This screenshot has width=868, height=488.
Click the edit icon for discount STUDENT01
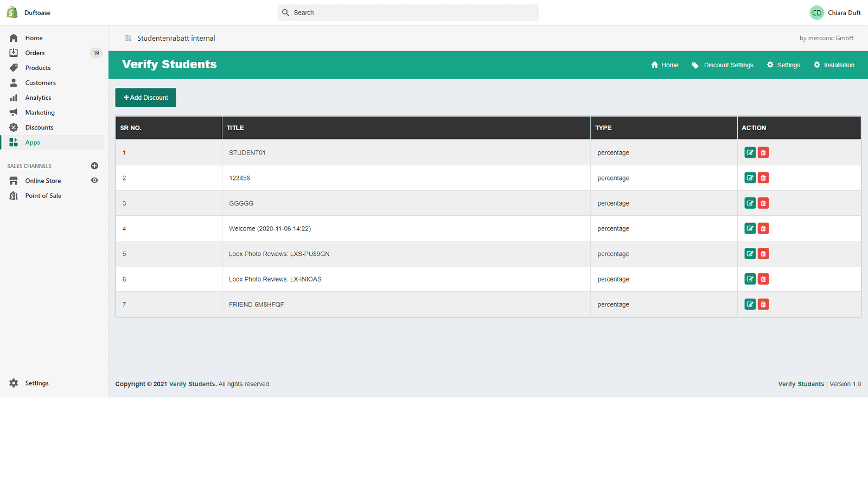pyautogui.click(x=750, y=152)
